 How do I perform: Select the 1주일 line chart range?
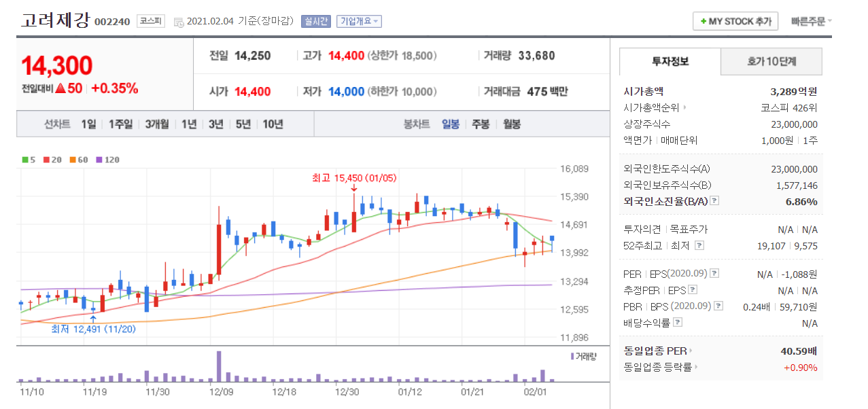coord(120,124)
